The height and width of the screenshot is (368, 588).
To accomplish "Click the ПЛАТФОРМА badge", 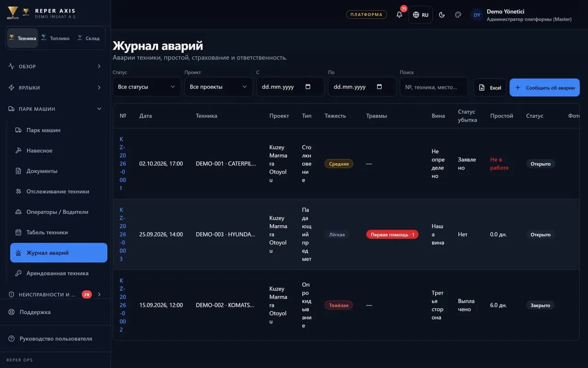I will [366, 14].
